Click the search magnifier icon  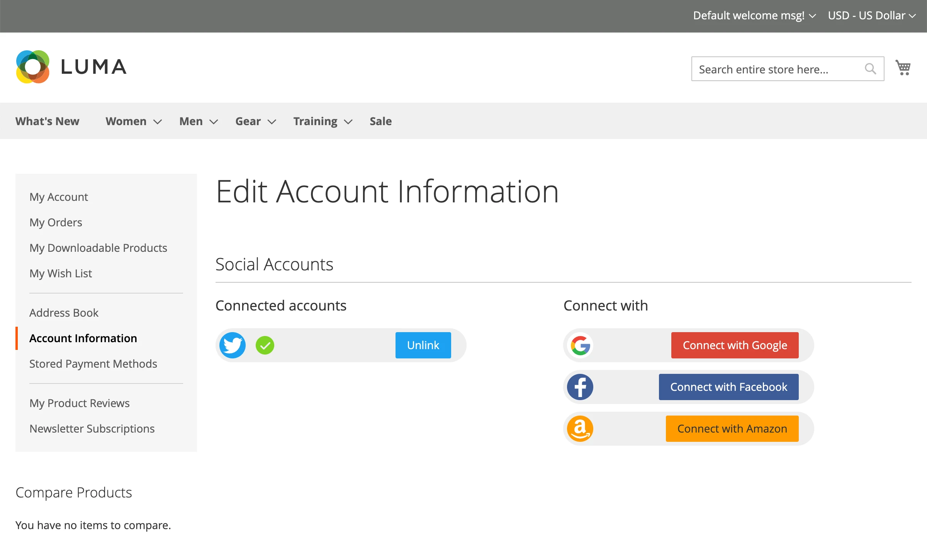[870, 69]
